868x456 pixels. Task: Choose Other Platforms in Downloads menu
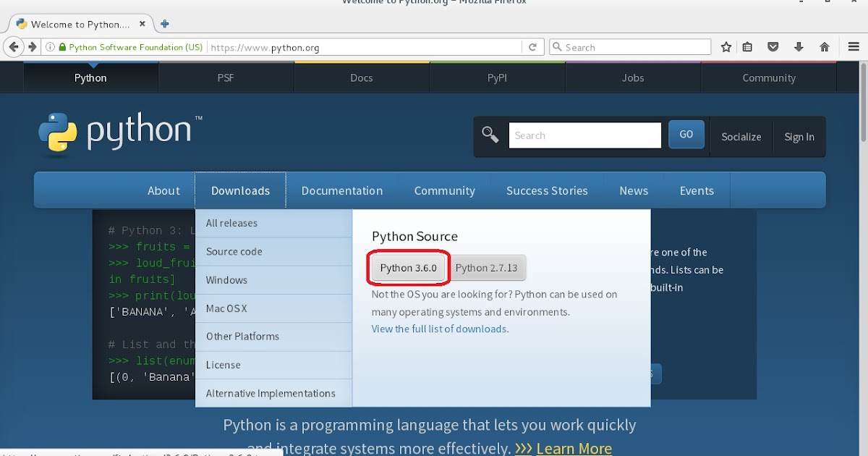coord(273,337)
